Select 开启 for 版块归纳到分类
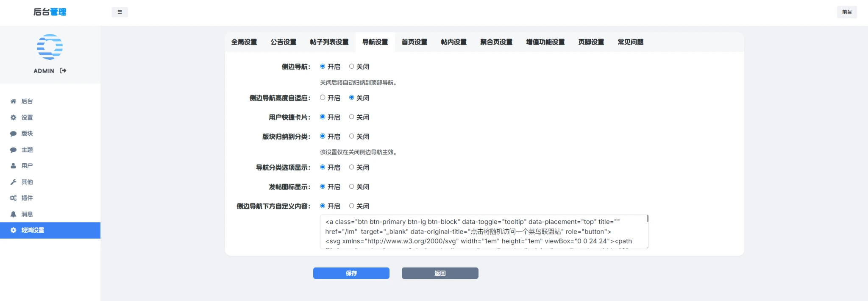The height and width of the screenshot is (301, 868). tap(323, 136)
